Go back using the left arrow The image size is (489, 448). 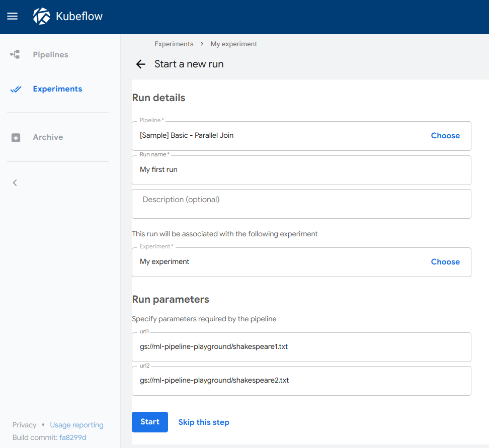(141, 64)
